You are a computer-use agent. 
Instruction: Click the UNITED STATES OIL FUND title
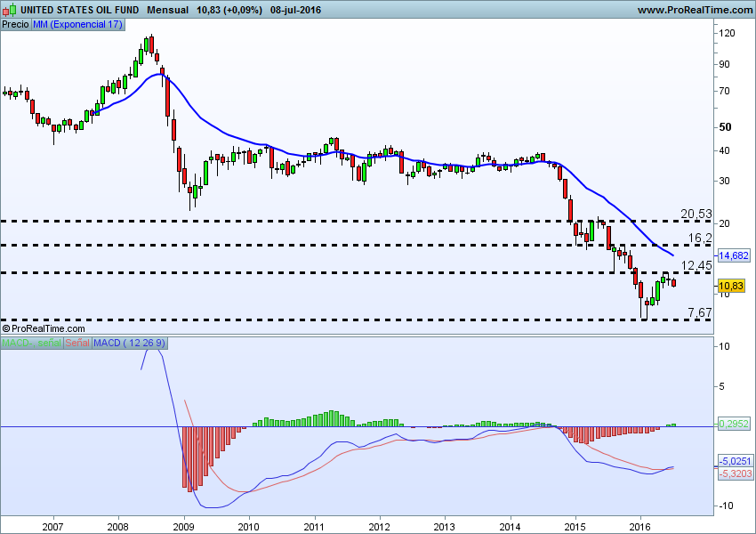point(78,10)
